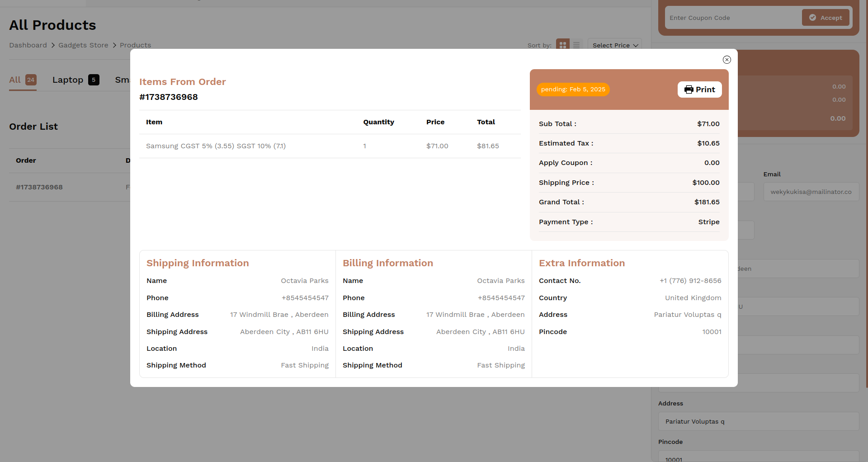This screenshot has width=868, height=462.
Task: Open Gadgets Store breadcrumb link
Action: pyautogui.click(x=83, y=45)
